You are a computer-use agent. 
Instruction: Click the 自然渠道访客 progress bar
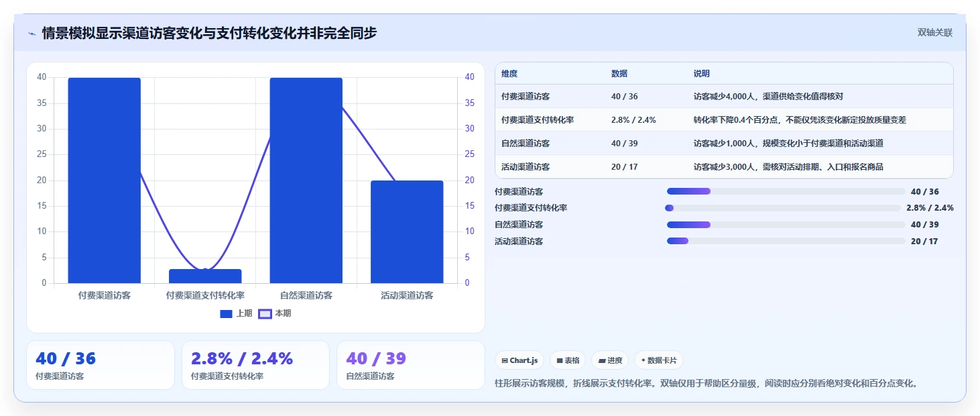(786, 225)
